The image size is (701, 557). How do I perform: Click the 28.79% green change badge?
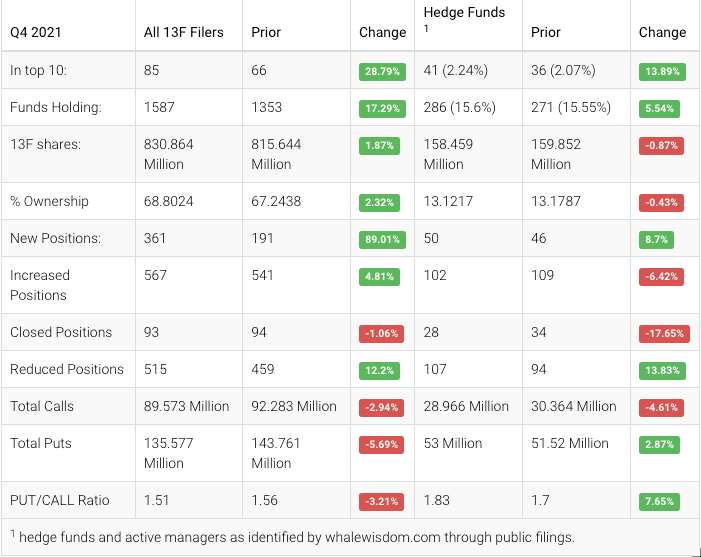[x=381, y=72]
